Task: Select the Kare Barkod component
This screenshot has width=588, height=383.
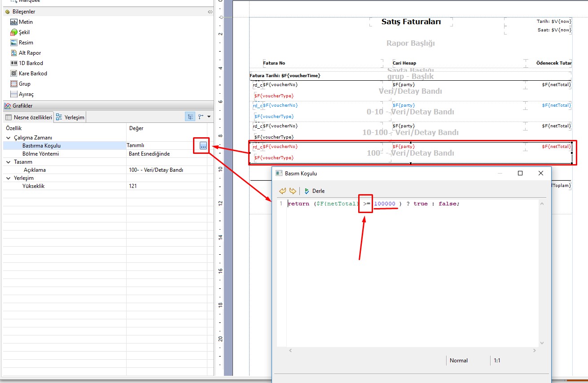Action: (32, 74)
